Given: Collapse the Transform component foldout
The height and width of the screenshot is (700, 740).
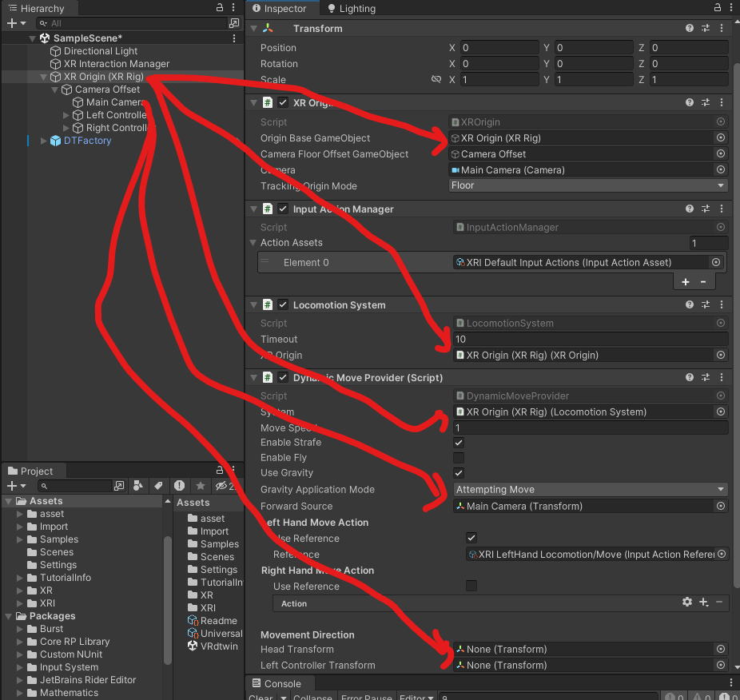Looking at the screenshot, I should tap(253, 29).
